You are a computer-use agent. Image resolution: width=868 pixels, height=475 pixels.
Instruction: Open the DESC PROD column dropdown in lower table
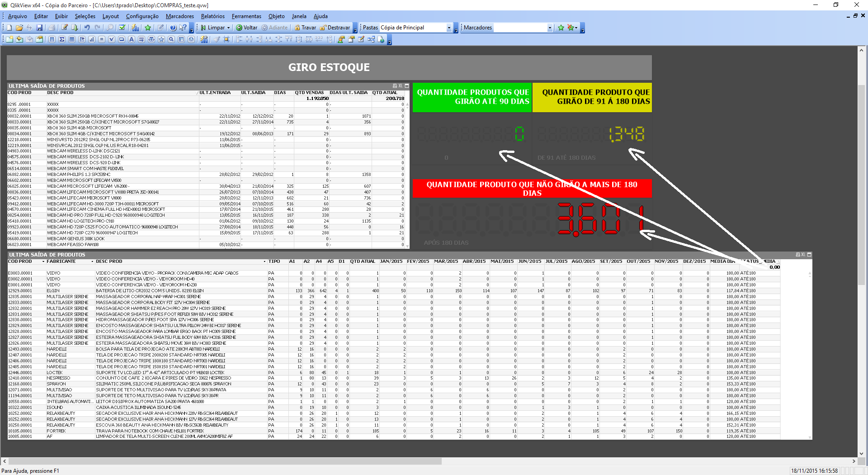pos(264,261)
